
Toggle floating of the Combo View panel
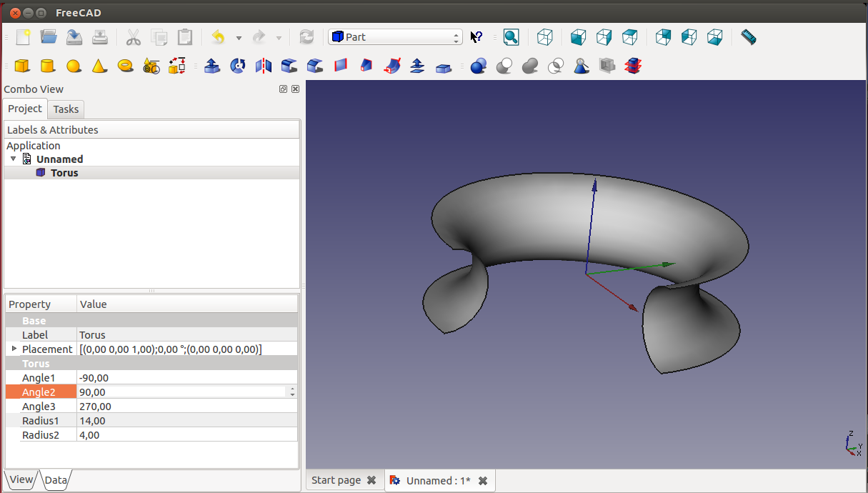[x=284, y=89]
